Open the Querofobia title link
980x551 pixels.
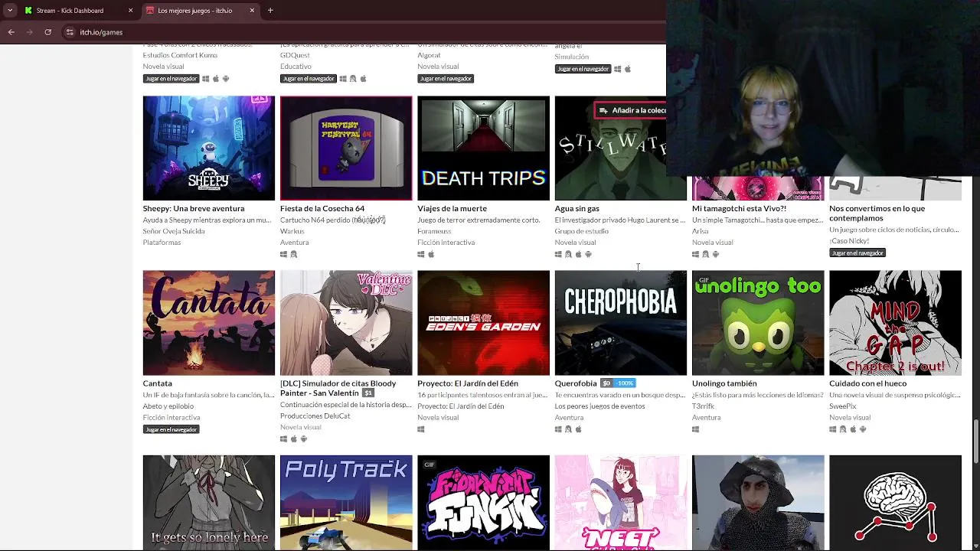tap(576, 383)
